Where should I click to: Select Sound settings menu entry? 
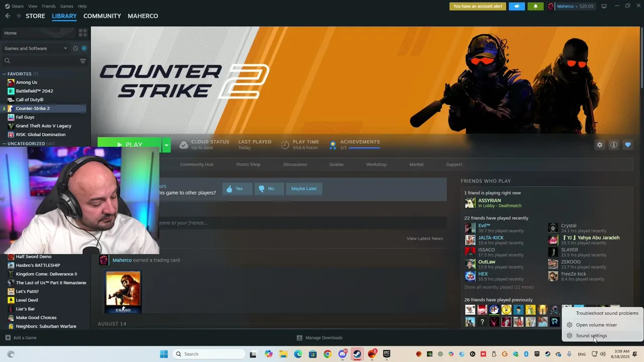[602, 336]
